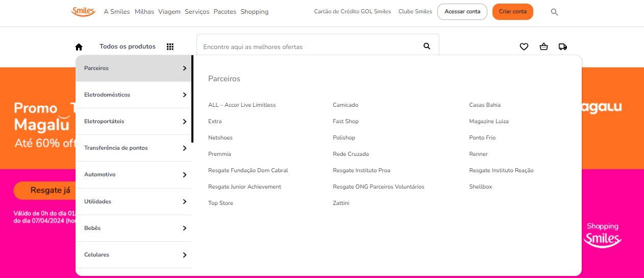Open the shopping basket icon
Viewport: 644px width, 278px height.
tap(543, 47)
